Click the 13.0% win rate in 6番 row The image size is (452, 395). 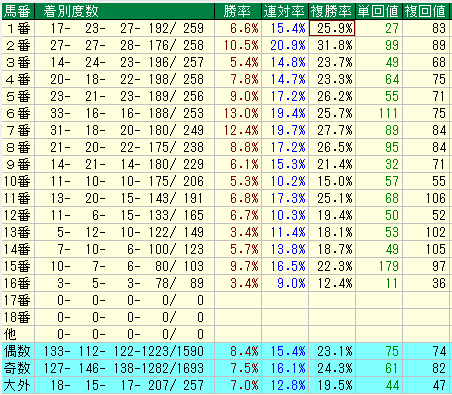(x=241, y=113)
